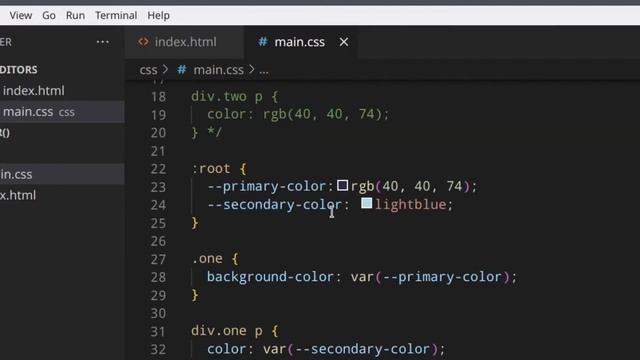640x360 pixels.
Task: Click line number 27
Action: 158,259
